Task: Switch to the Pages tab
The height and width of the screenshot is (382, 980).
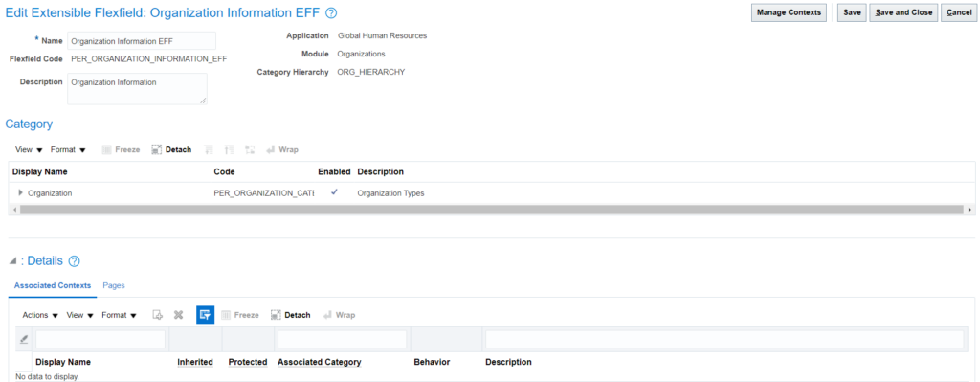Action: pyautogui.click(x=114, y=285)
